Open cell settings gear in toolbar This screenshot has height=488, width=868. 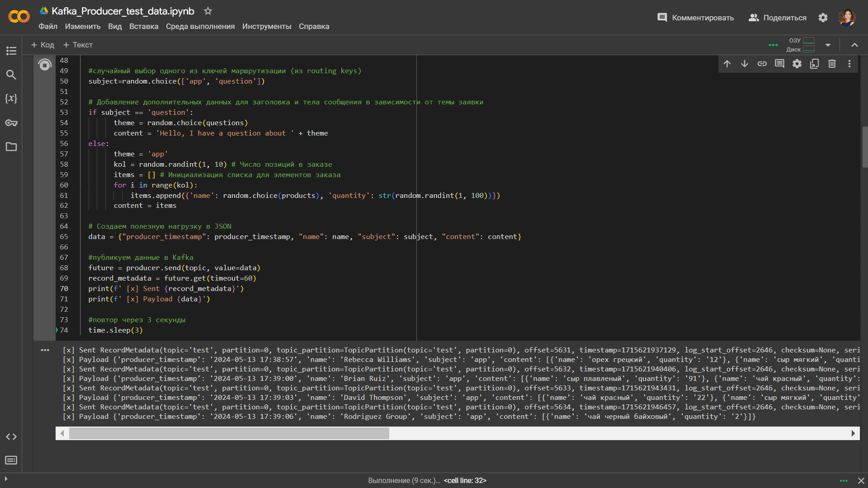797,64
